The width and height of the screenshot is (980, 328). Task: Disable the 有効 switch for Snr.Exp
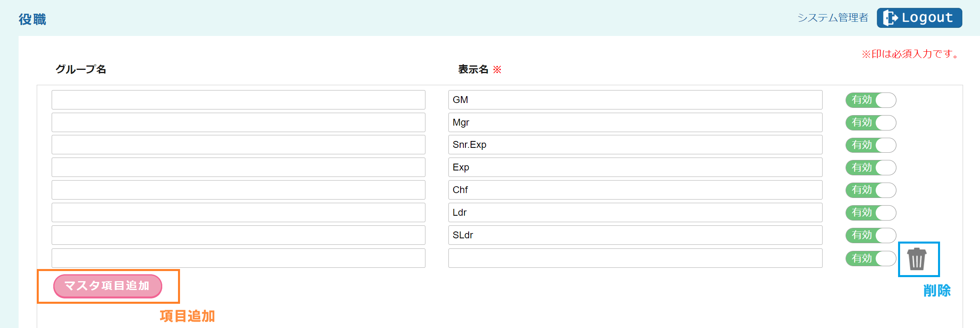[x=871, y=145]
